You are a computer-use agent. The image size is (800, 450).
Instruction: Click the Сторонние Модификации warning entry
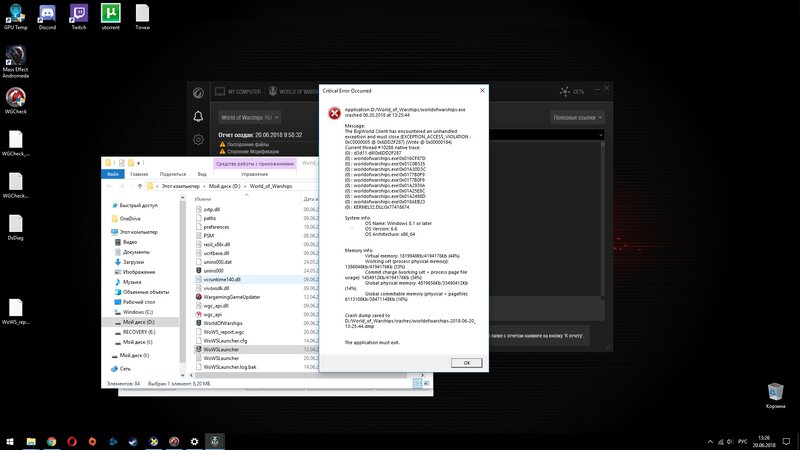[249, 152]
